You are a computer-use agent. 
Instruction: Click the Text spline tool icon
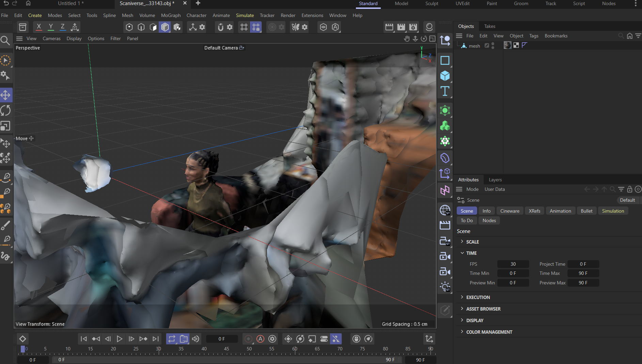(445, 91)
